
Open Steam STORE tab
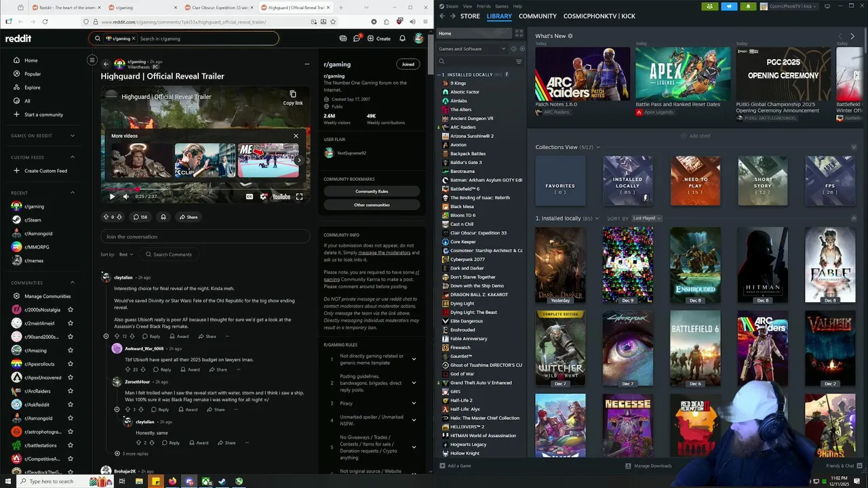470,16
